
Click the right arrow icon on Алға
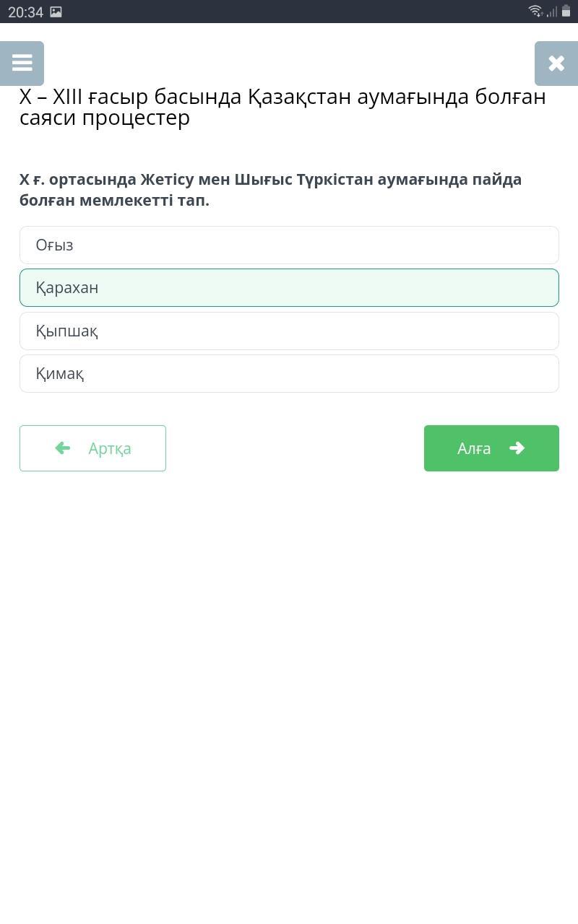click(517, 448)
